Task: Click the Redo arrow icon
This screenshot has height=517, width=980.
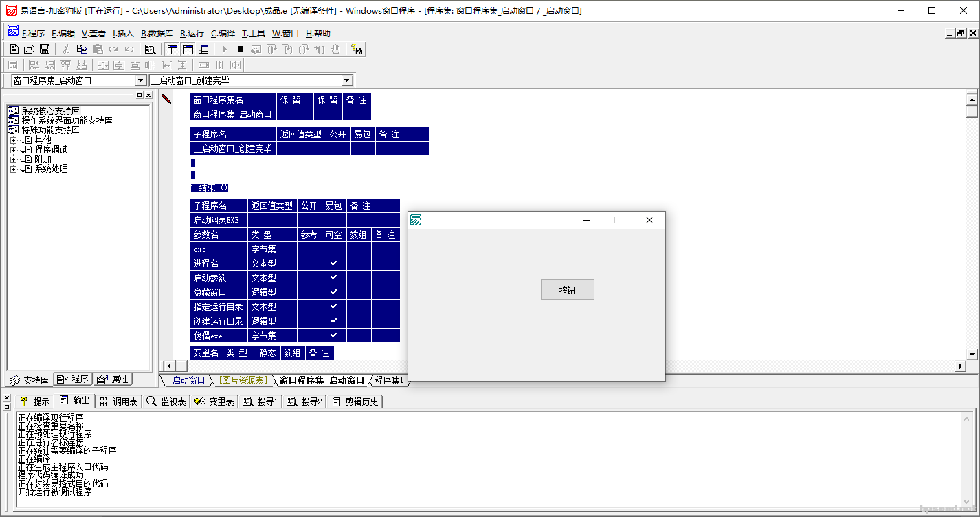Action: pyautogui.click(x=113, y=49)
